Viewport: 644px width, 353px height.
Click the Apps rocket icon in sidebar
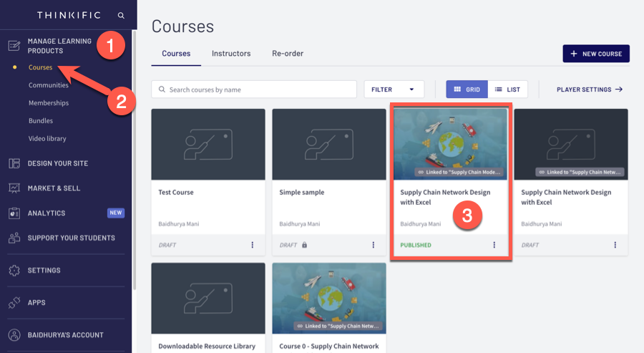point(14,303)
